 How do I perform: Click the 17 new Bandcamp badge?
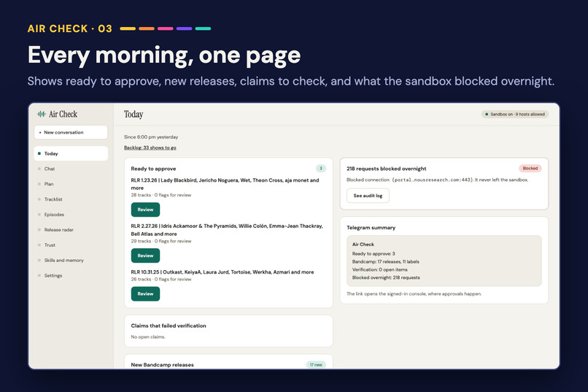pos(316,364)
